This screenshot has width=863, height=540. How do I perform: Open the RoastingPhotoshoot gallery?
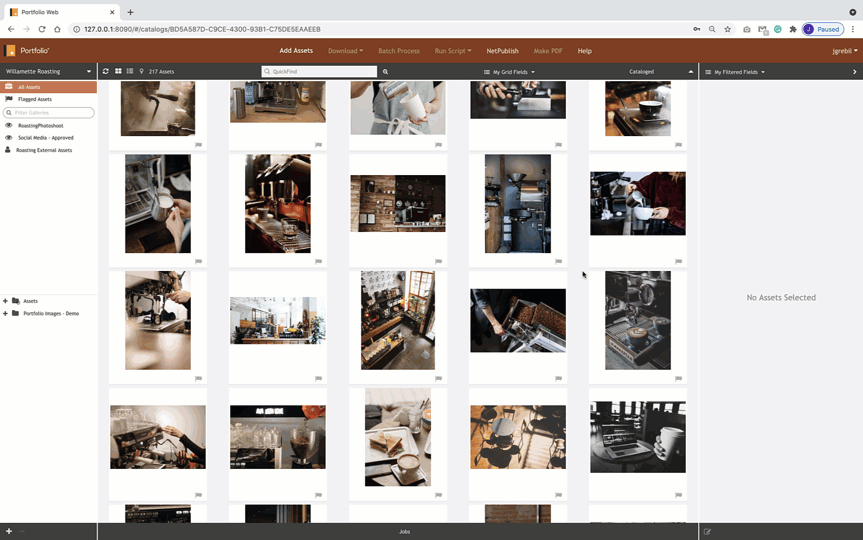[x=41, y=126]
